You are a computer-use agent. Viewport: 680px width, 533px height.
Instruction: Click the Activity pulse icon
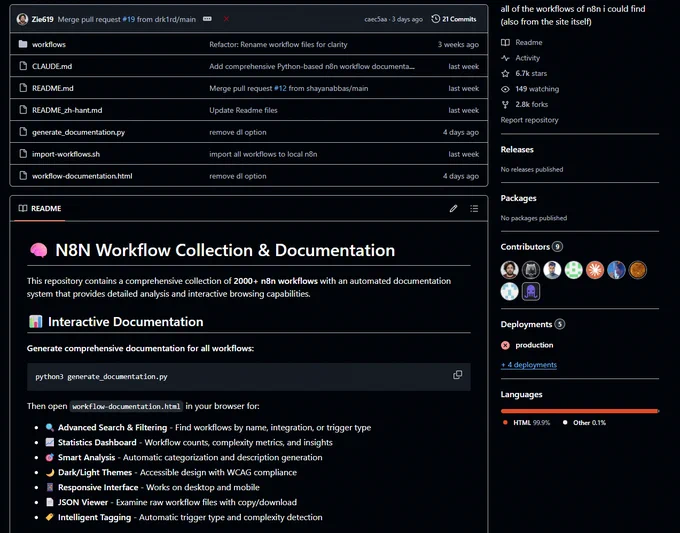505,58
